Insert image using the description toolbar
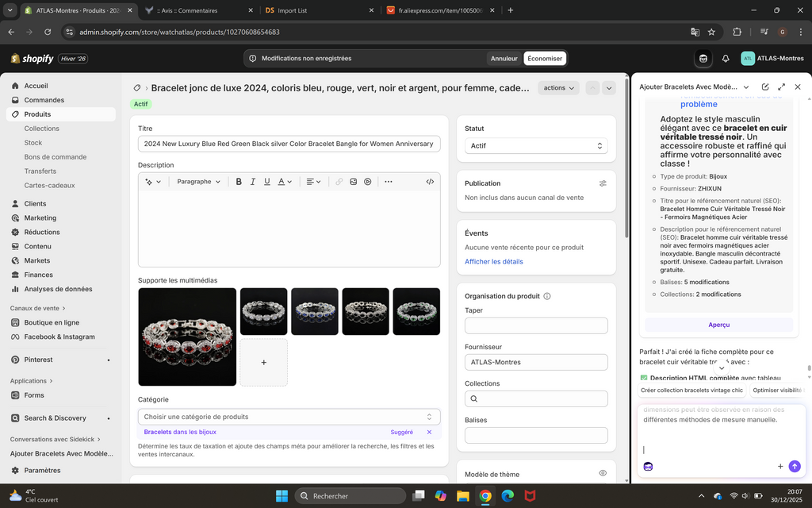 point(353,182)
